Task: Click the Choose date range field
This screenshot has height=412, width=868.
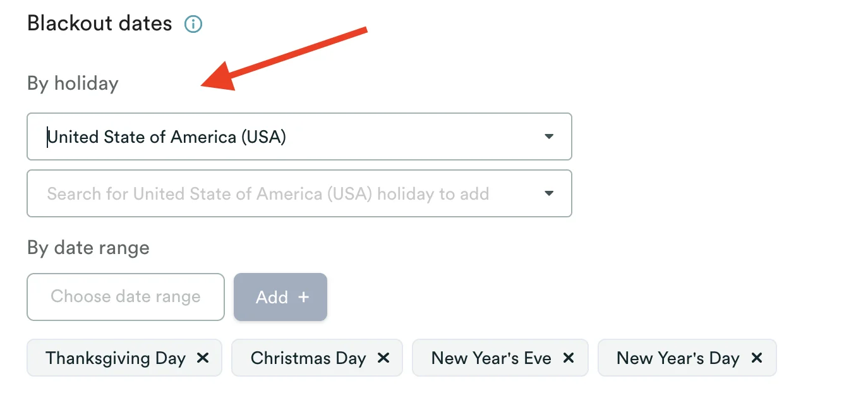Action: (125, 297)
